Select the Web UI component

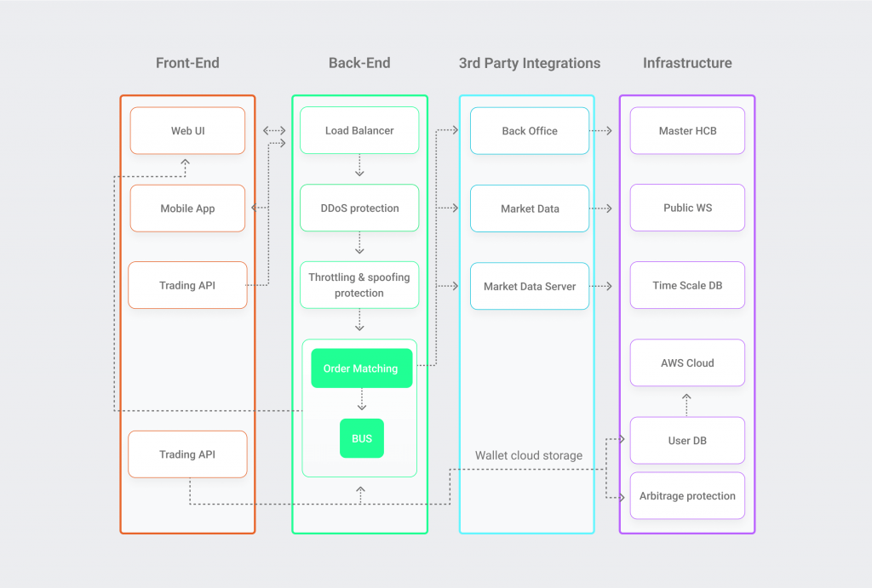(187, 130)
